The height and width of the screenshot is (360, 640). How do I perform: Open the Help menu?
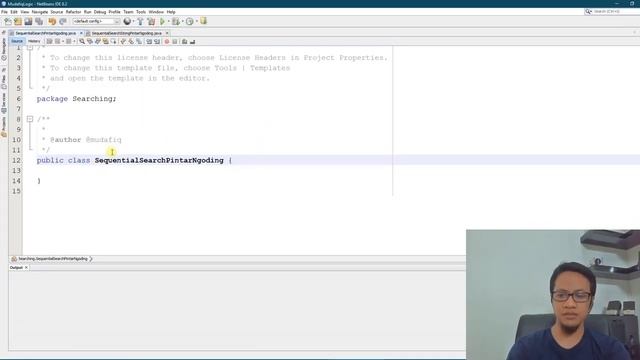coord(171,12)
